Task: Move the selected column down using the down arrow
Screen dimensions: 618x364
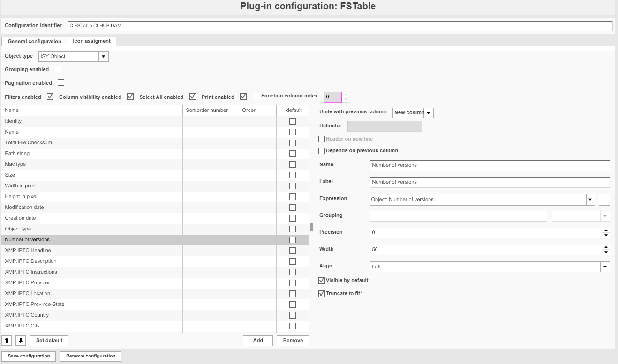Action: coord(20,340)
